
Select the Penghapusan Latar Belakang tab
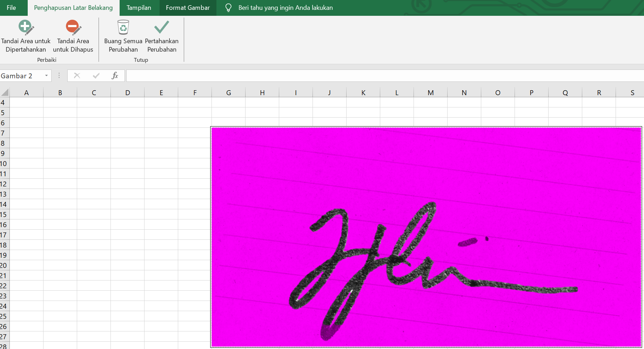pyautogui.click(x=73, y=7)
